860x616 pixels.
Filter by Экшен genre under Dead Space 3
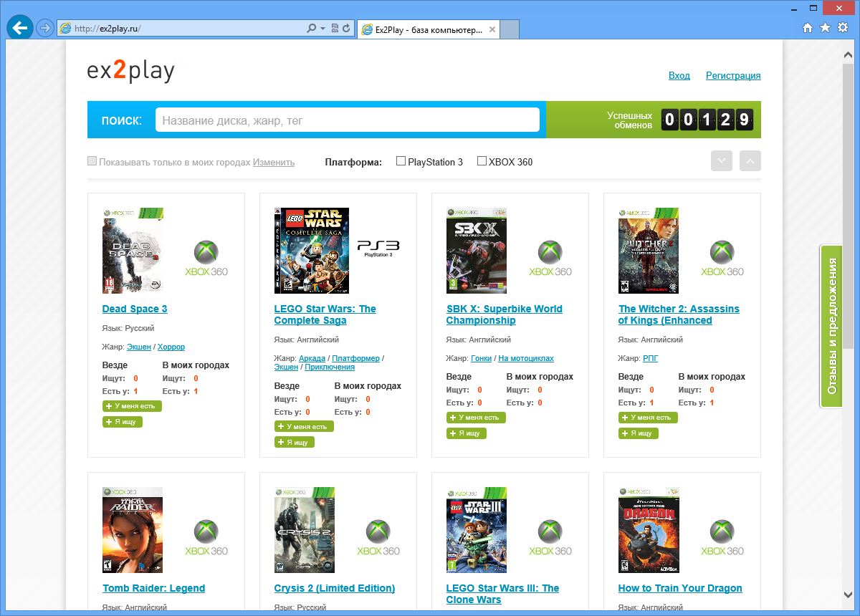[x=139, y=347]
